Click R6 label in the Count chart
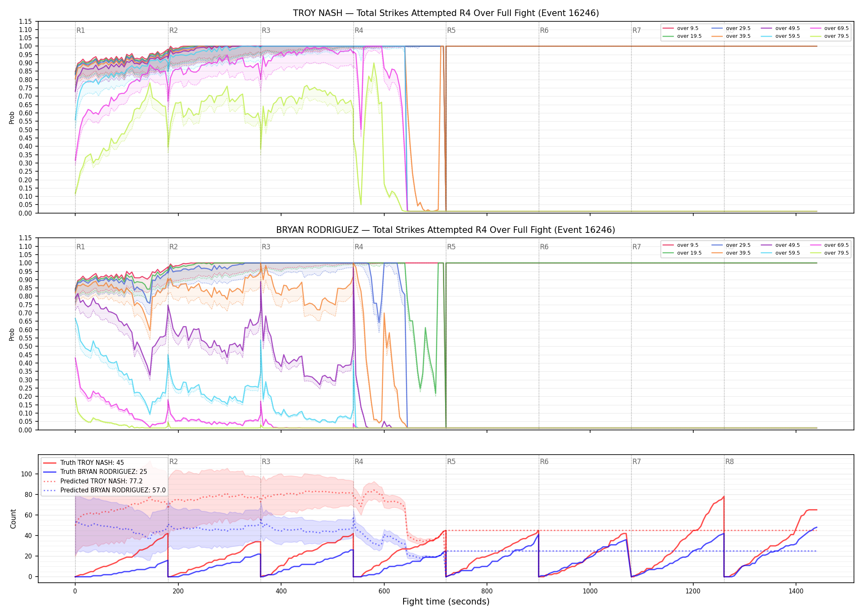Image resolution: width=863 pixels, height=616 pixels. pyautogui.click(x=544, y=462)
